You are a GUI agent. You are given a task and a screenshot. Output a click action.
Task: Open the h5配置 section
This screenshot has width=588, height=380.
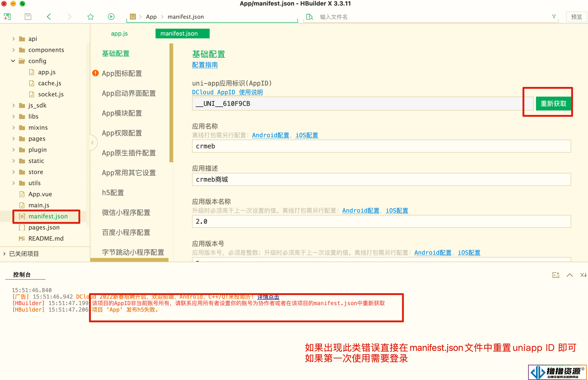pos(113,193)
